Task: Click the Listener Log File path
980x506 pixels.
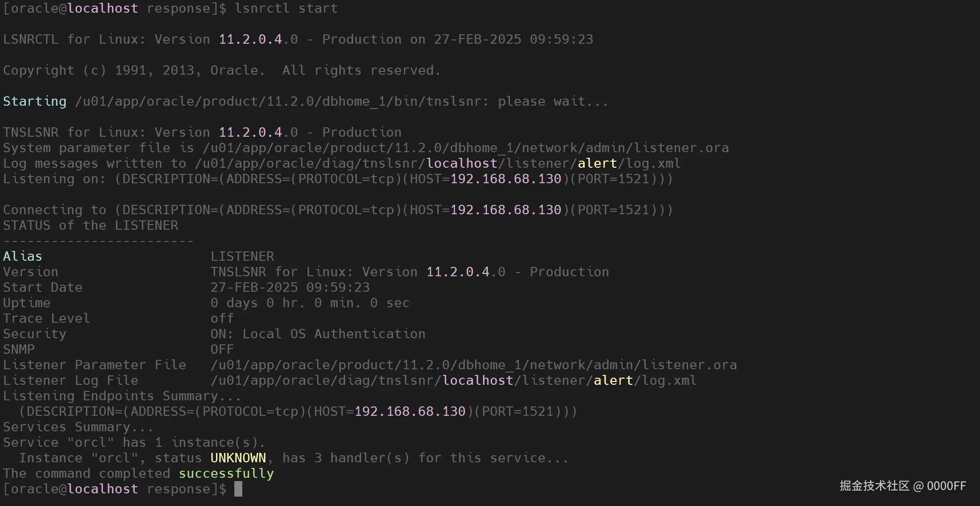Action: point(453,381)
